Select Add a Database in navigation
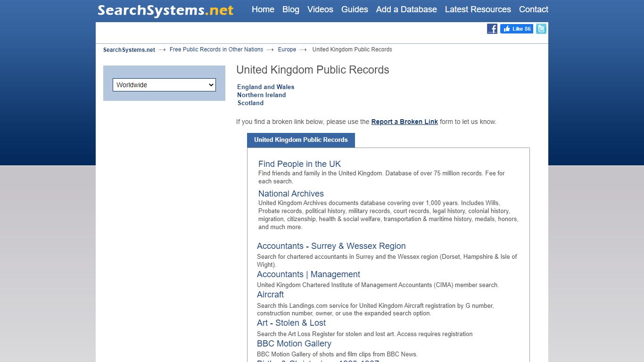This screenshot has height=362, width=644. pos(406,9)
